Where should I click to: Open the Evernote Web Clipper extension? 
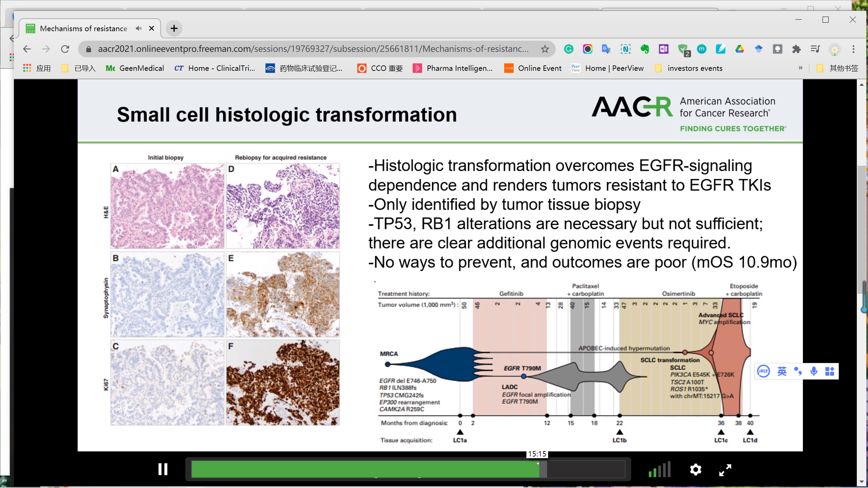click(645, 49)
